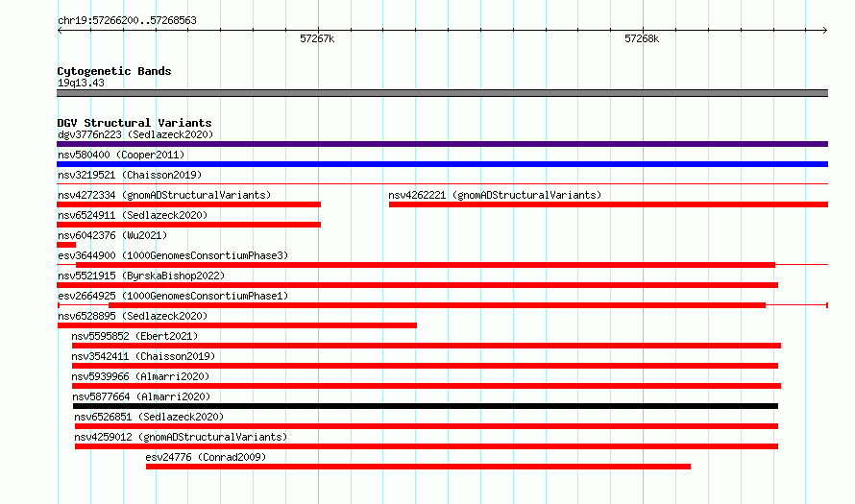
Task: Click the gray 19q13.43 cytogenetic band bar
Action: [442, 93]
